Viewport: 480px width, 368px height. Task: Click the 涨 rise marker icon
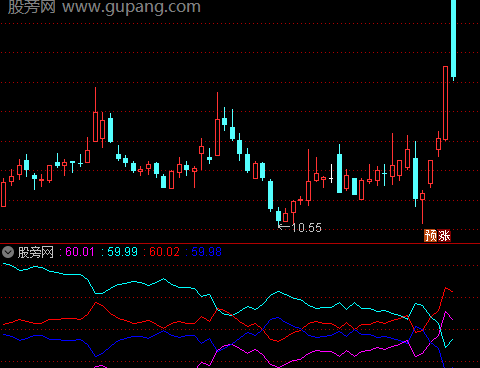tap(444, 236)
